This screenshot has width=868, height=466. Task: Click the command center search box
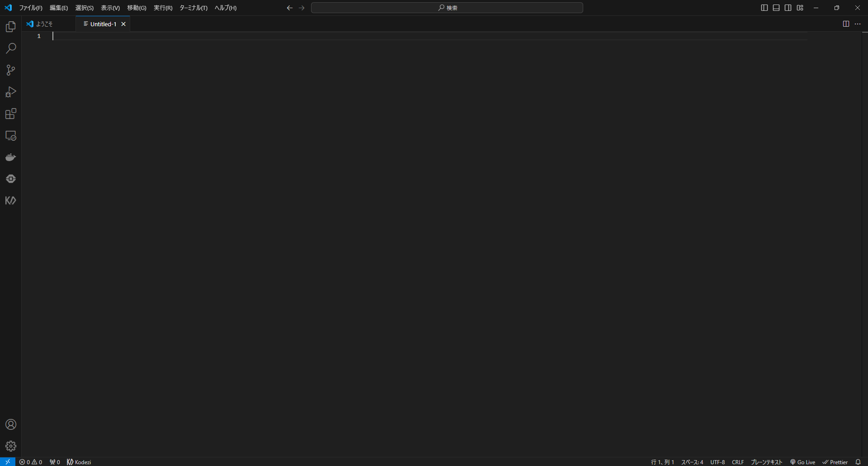click(447, 8)
